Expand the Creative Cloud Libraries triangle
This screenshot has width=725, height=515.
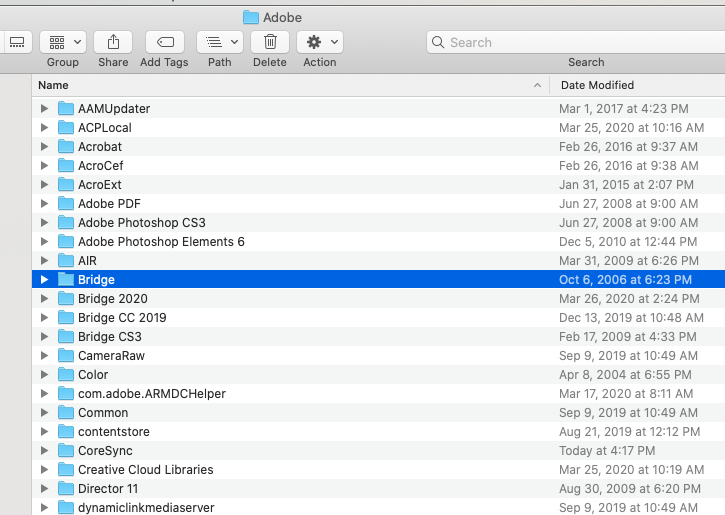44,470
